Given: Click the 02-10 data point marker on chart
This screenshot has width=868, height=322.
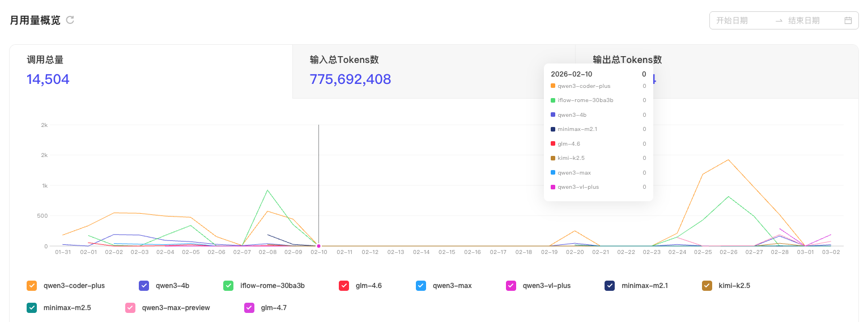Looking at the screenshot, I should (x=318, y=246).
